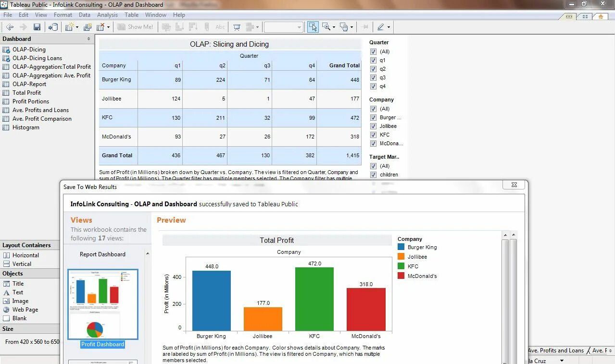The image size is (615, 364).
Task: Open the Zoom tool dropdown arrow
Action: [334, 27]
